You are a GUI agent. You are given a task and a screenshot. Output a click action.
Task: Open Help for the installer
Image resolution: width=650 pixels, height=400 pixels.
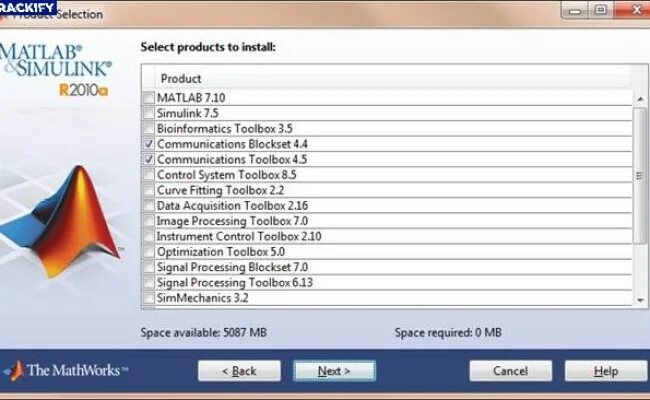pos(606,371)
